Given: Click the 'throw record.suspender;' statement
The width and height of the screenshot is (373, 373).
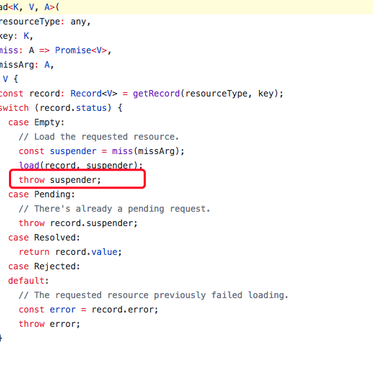Looking at the screenshot, I should [78, 223].
